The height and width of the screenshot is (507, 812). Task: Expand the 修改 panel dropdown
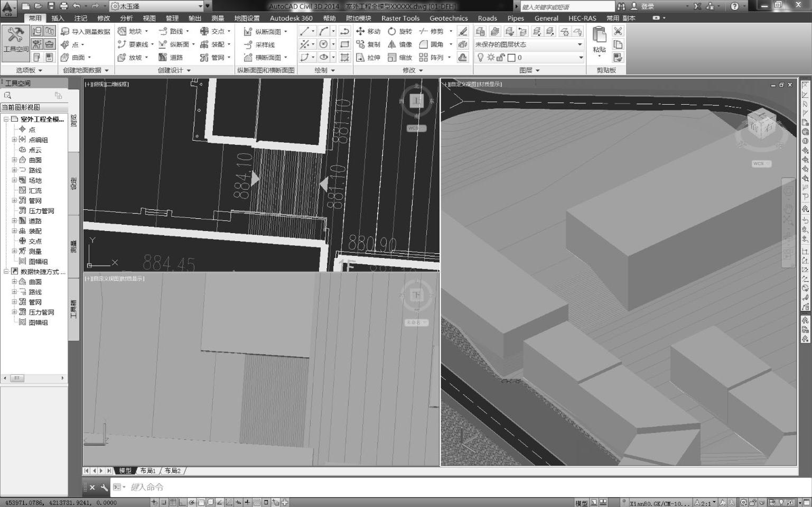point(413,70)
